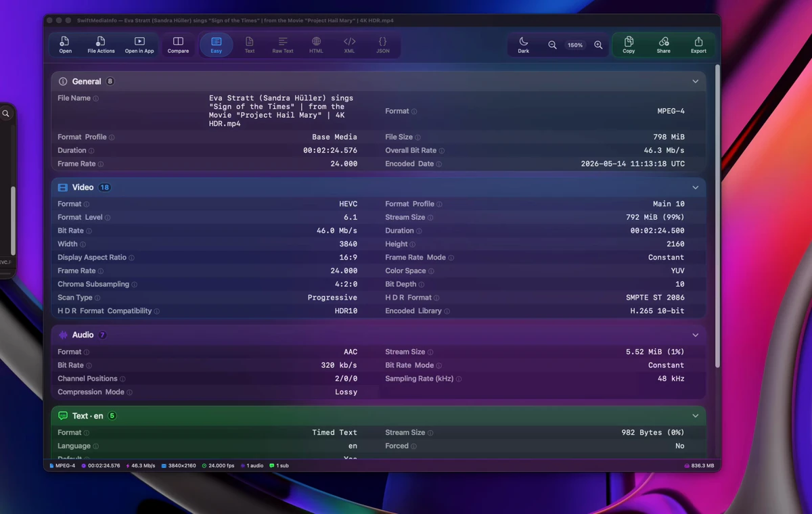Image resolution: width=812 pixels, height=514 pixels.
Task: Switch to the Easy view tab
Action: pyautogui.click(x=216, y=45)
